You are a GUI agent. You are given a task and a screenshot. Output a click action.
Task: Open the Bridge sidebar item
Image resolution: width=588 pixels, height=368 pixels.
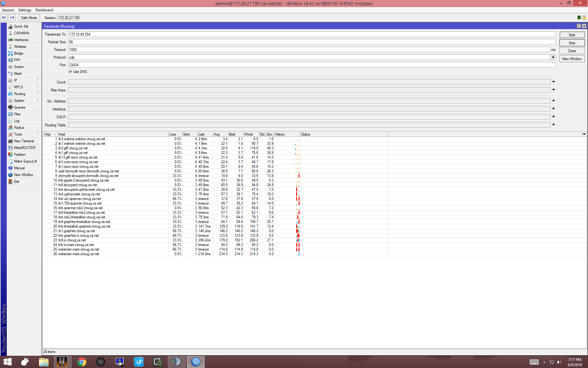[x=18, y=53]
